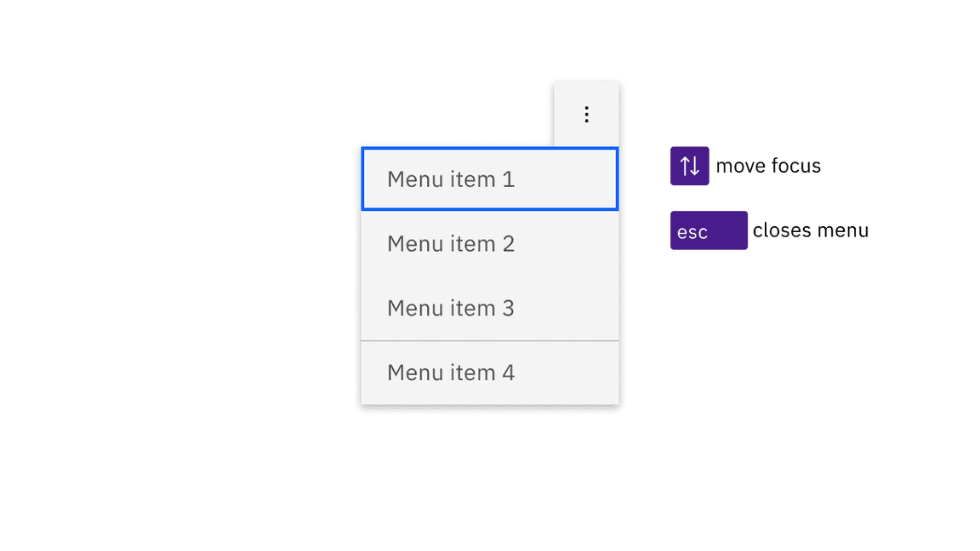This screenshot has height=551, width=980.
Task: Click the focused menu entry with blue outline
Action: click(x=489, y=179)
